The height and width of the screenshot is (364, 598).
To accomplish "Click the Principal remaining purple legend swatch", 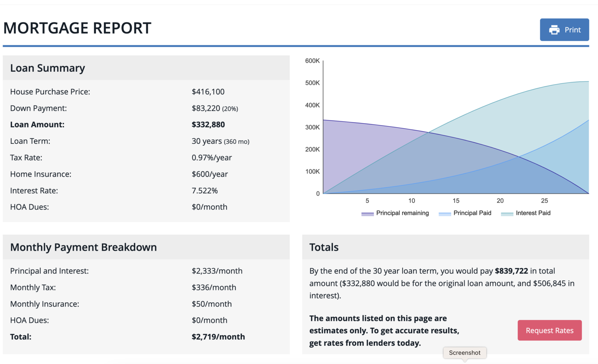I will point(367,213).
